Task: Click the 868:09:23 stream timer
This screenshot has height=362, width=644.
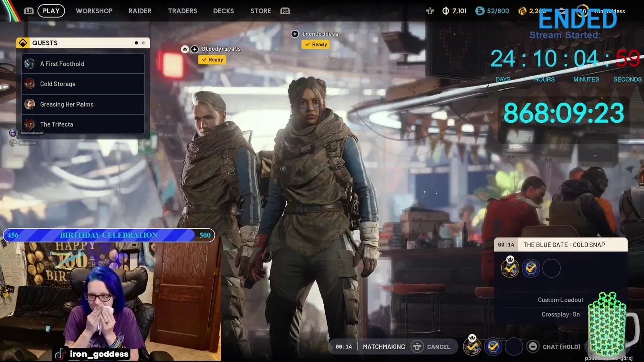Action: tap(563, 113)
